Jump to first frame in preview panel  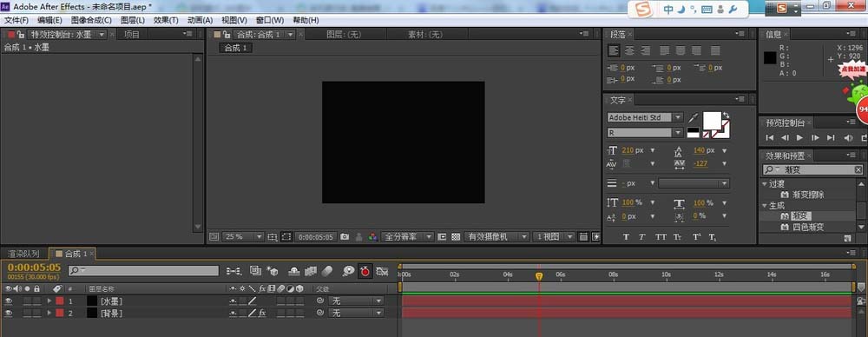pyautogui.click(x=769, y=137)
